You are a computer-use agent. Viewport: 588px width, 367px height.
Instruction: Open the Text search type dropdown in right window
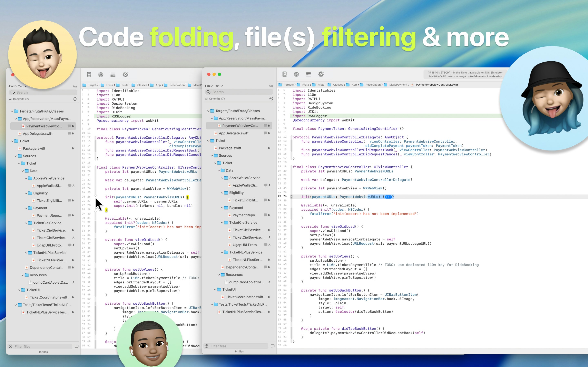tap(218, 86)
